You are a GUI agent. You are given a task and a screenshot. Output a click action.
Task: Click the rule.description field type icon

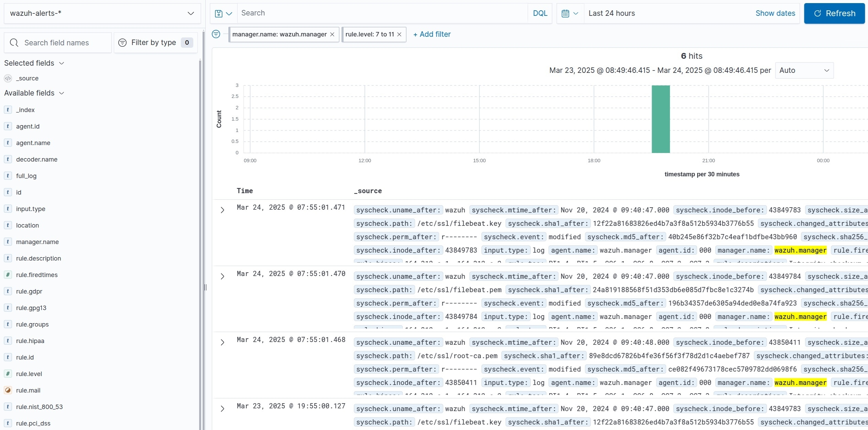pyautogui.click(x=8, y=258)
